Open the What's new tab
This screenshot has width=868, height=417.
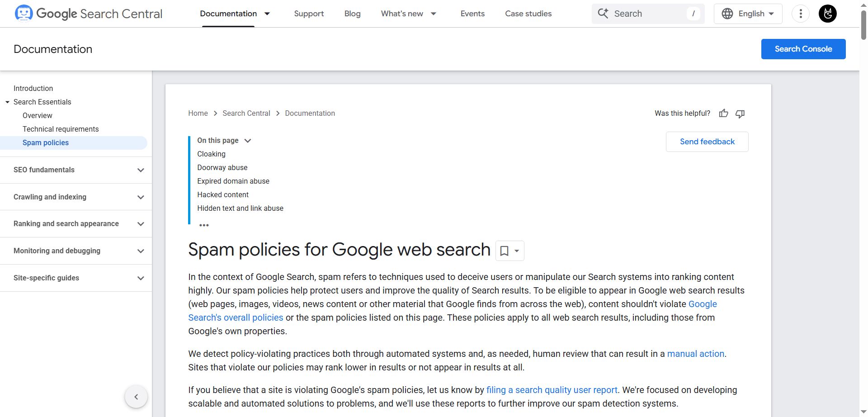click(x=402, y=14)
